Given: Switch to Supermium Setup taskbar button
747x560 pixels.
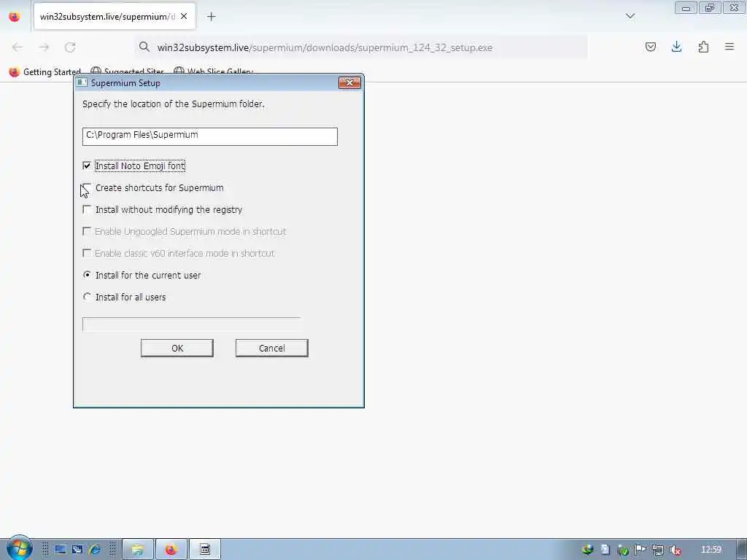Looking at the screenshot, I should (205, 550).
